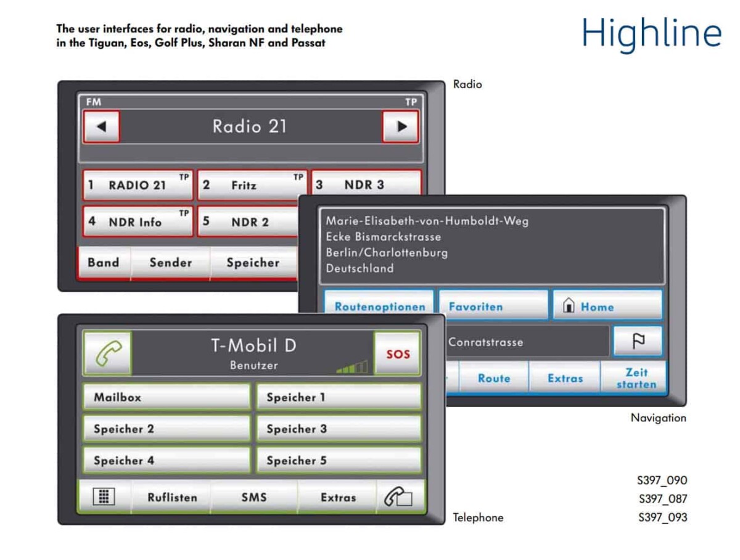
Task: Open the Band menu in Radio
Action: [104, 263]
